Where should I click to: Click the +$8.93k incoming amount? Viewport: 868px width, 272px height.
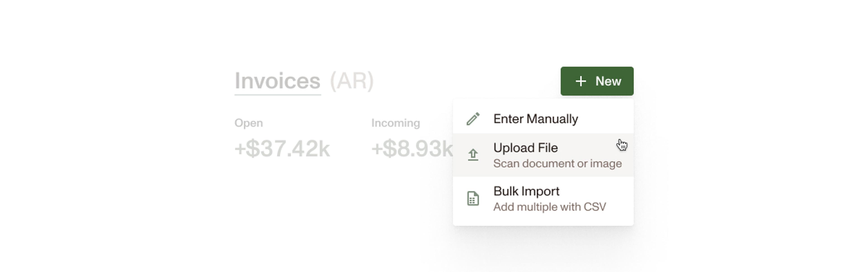click(x=412, y=149)
